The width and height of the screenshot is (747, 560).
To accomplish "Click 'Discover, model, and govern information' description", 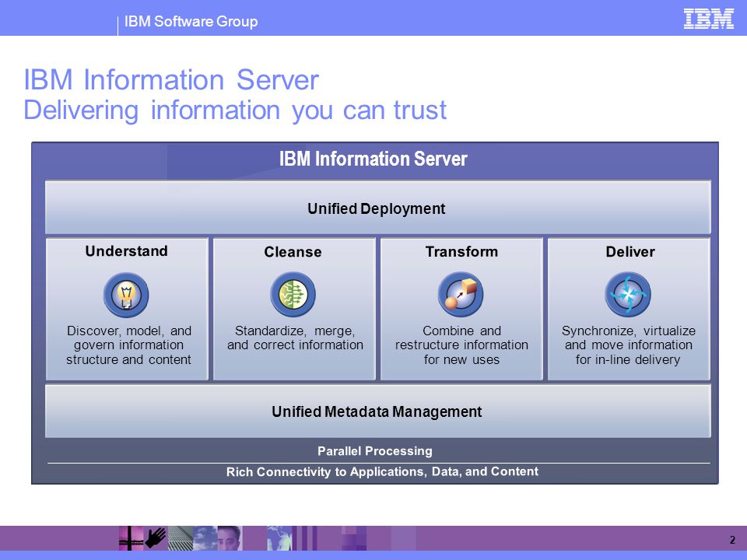I will (x=128, y=345).
